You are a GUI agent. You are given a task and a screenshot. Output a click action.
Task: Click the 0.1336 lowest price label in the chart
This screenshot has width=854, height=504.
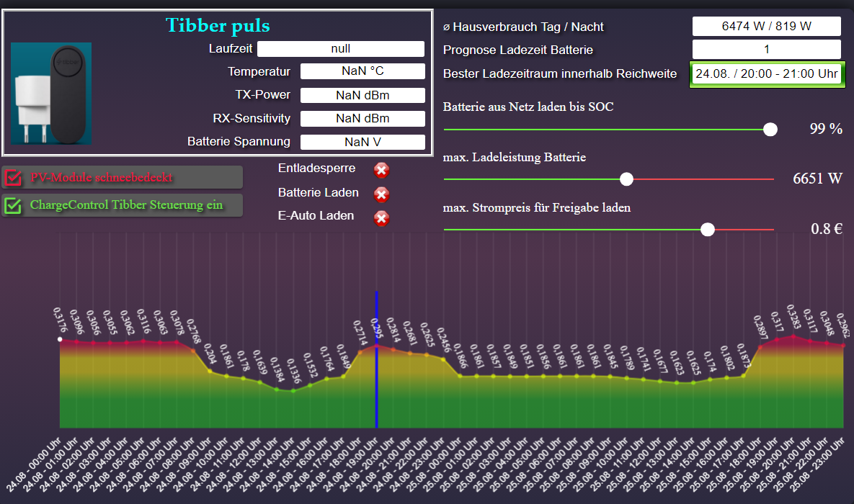[294, 371]
